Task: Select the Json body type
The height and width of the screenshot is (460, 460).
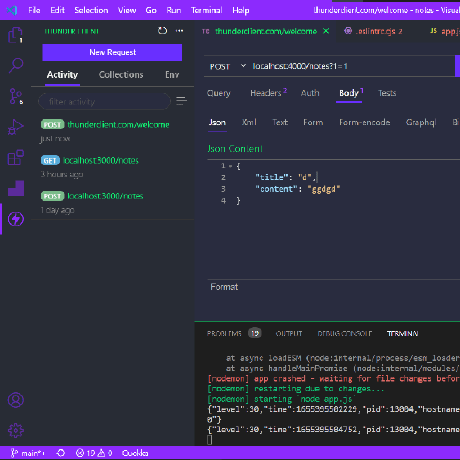Action: 217,122
